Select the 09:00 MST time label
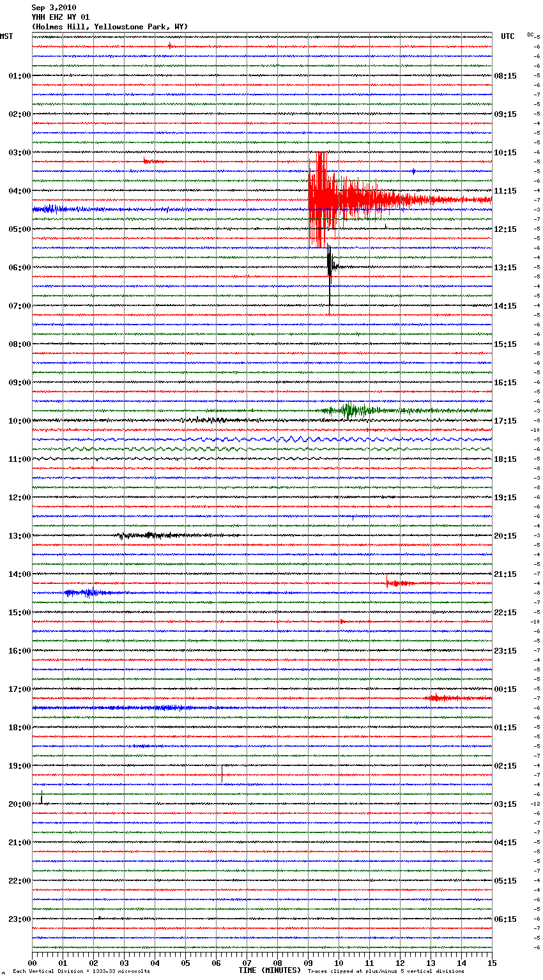Viewport: 543px width, 980px height. click(x=20, y=383)
